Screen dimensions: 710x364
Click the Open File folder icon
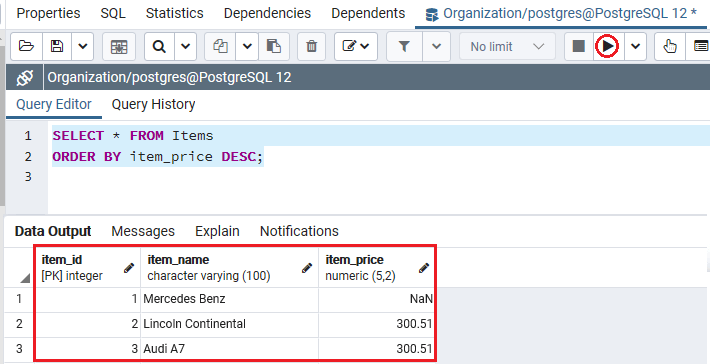(26, 46)
